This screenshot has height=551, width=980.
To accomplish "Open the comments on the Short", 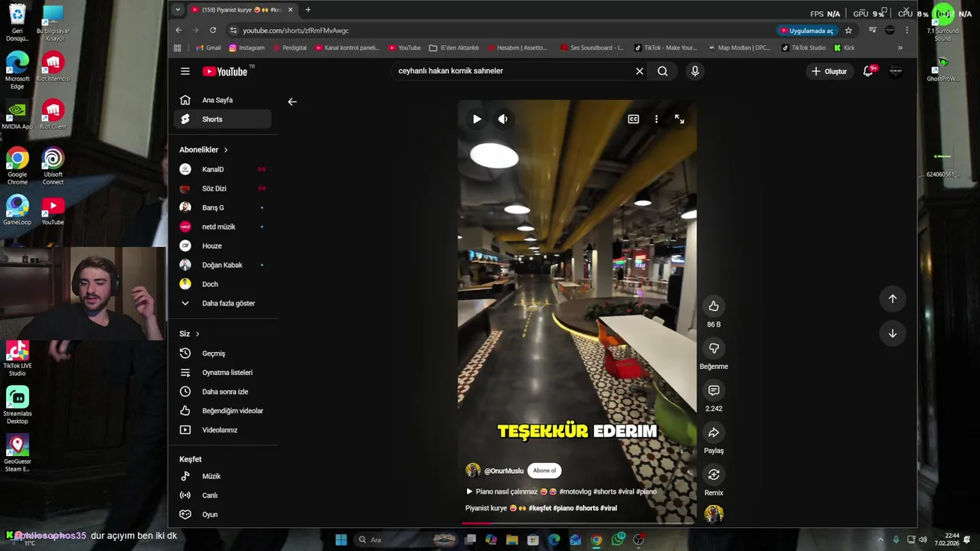I will pyautogui.click(x=714, y=390).
